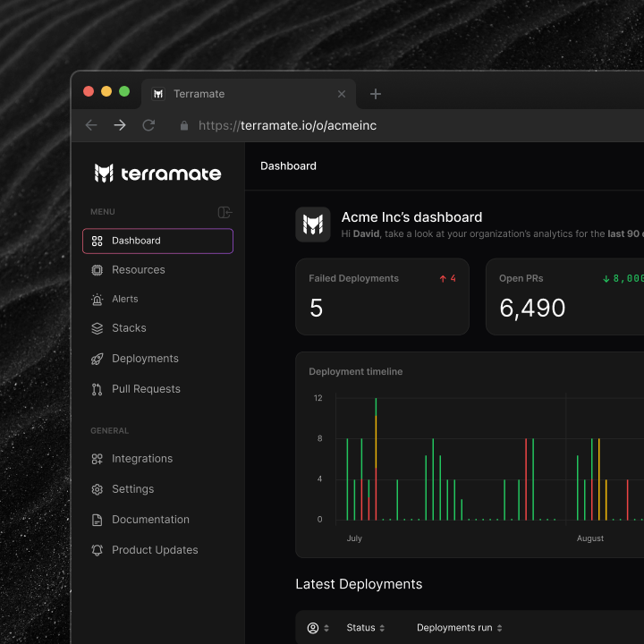Click the Integrations icon
The image size is (644, 644).
click(97, 459)
